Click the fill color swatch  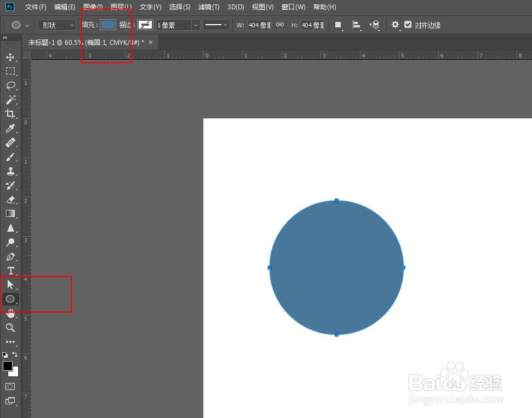click(108, 25)
